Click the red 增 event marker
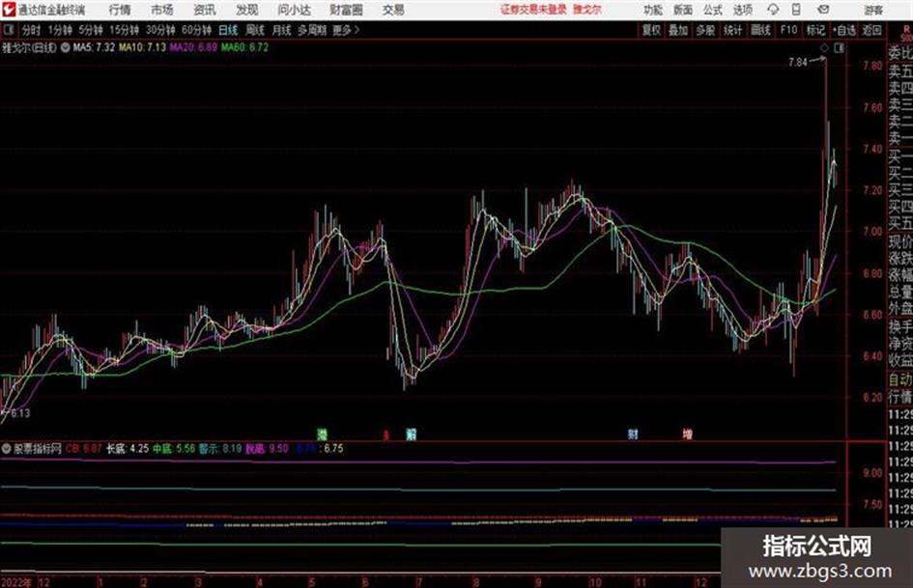The width and height of the screenshot is (913, 588). click(x=688, y=434)
